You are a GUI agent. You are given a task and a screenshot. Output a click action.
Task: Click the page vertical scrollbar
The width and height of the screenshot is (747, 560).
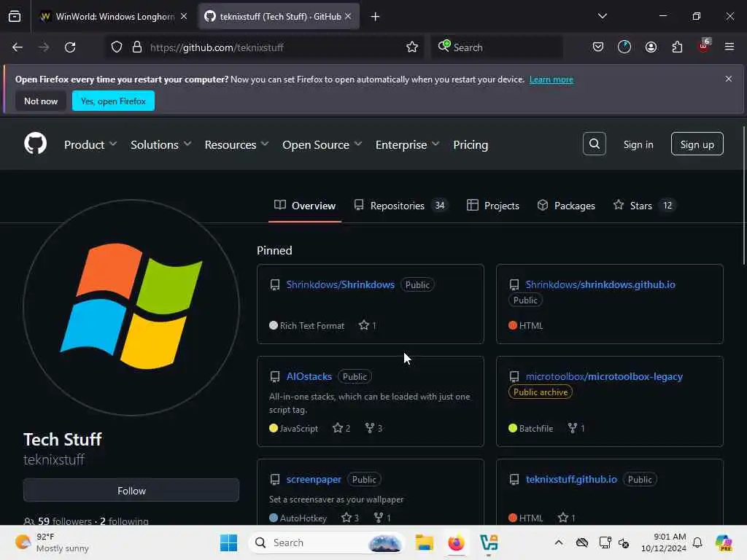743,195
